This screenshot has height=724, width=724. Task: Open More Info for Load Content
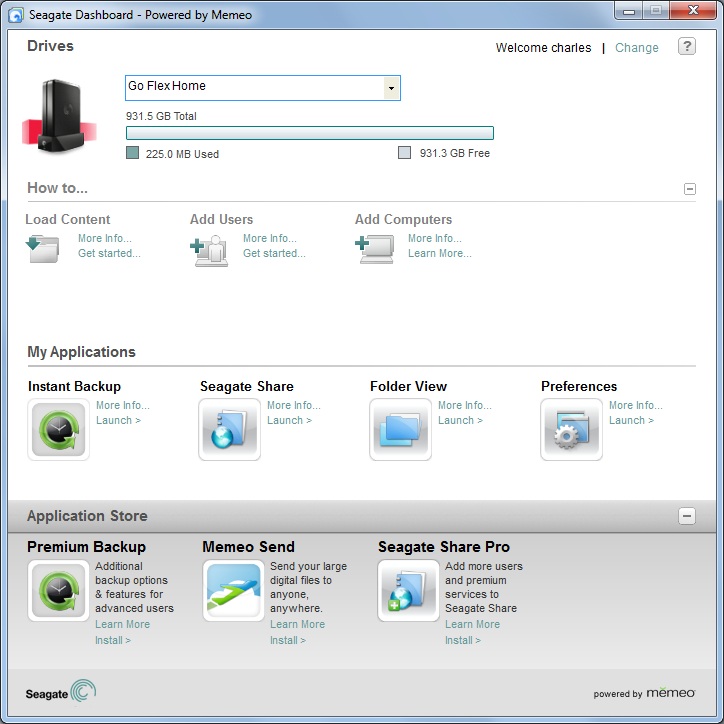point(105,238)
